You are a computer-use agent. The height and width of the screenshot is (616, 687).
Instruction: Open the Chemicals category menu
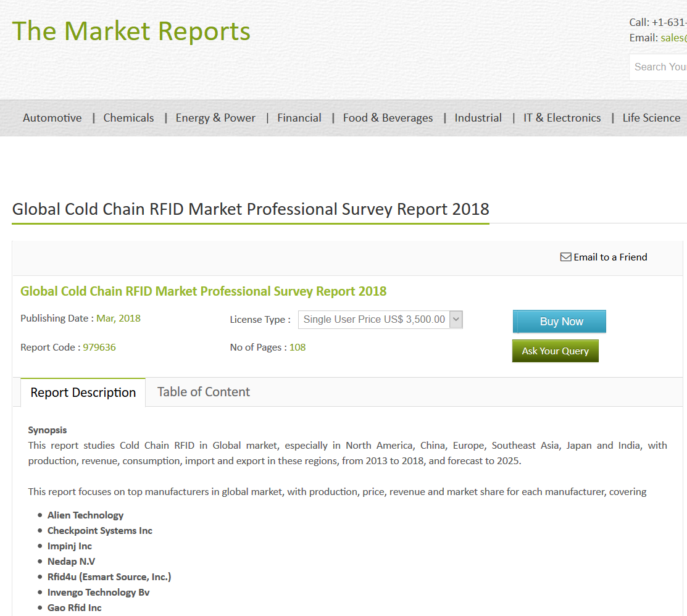tap(128, 118)
